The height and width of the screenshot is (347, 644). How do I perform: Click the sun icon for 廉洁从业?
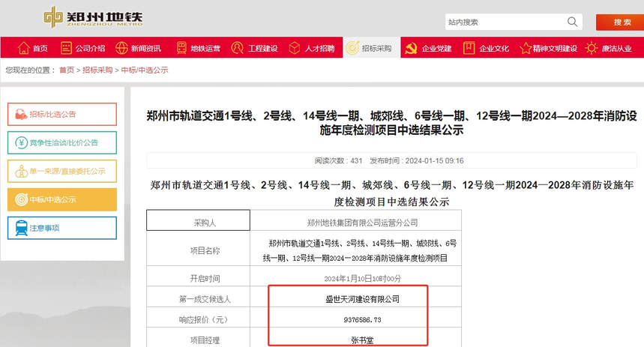point(592,48)
